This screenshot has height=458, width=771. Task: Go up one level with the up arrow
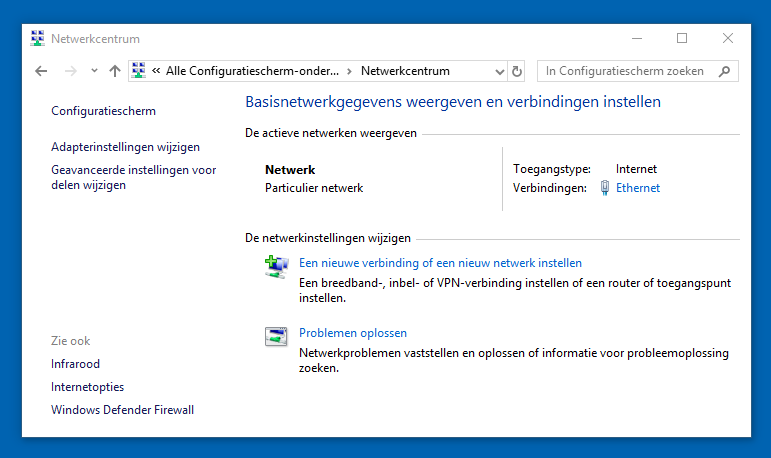click(x=115, y=71)
